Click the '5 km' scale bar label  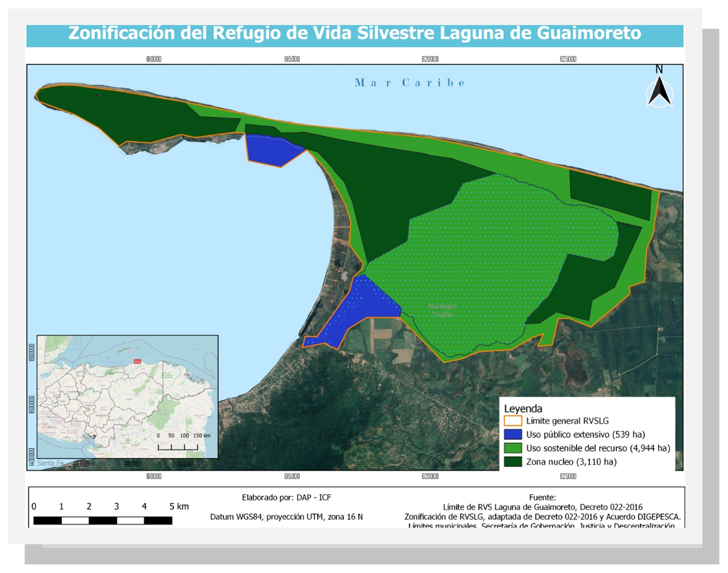(179, 506)
